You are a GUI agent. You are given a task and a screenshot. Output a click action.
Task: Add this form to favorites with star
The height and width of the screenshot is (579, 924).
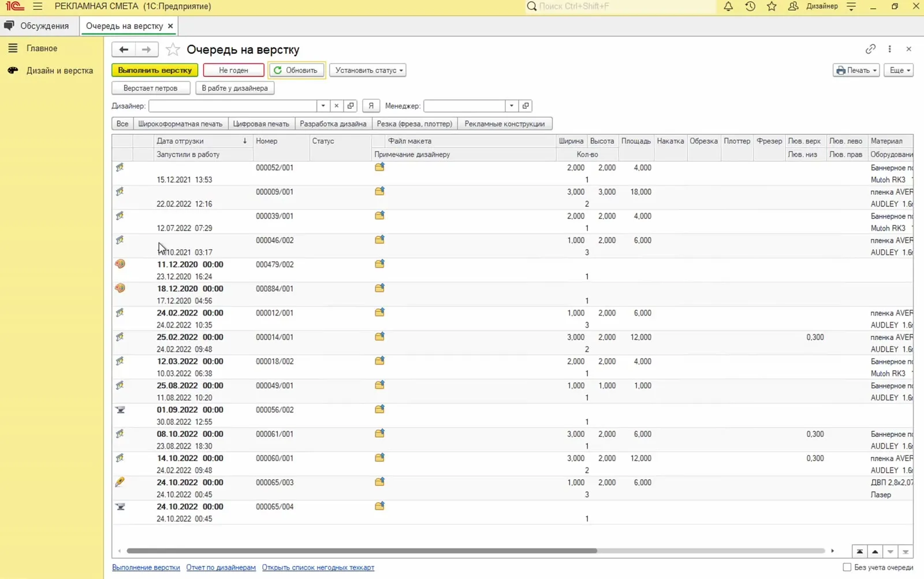173,50
